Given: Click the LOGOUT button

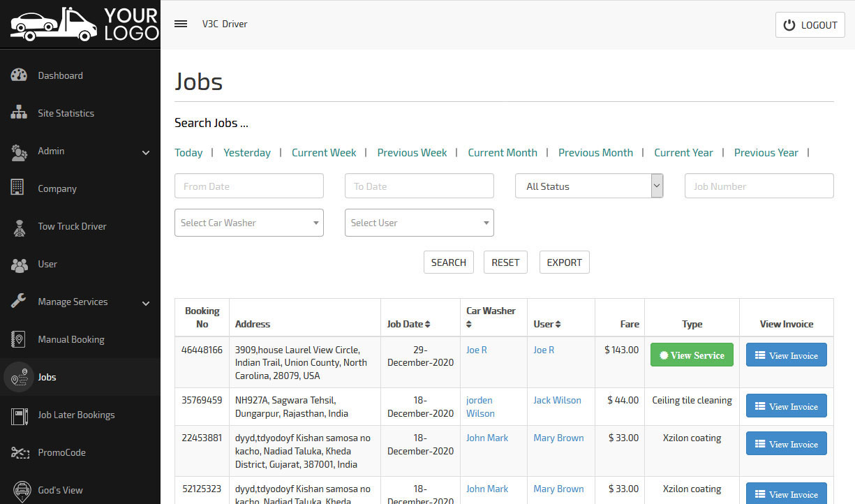Looking at the screenshot, I should point(810,24).
